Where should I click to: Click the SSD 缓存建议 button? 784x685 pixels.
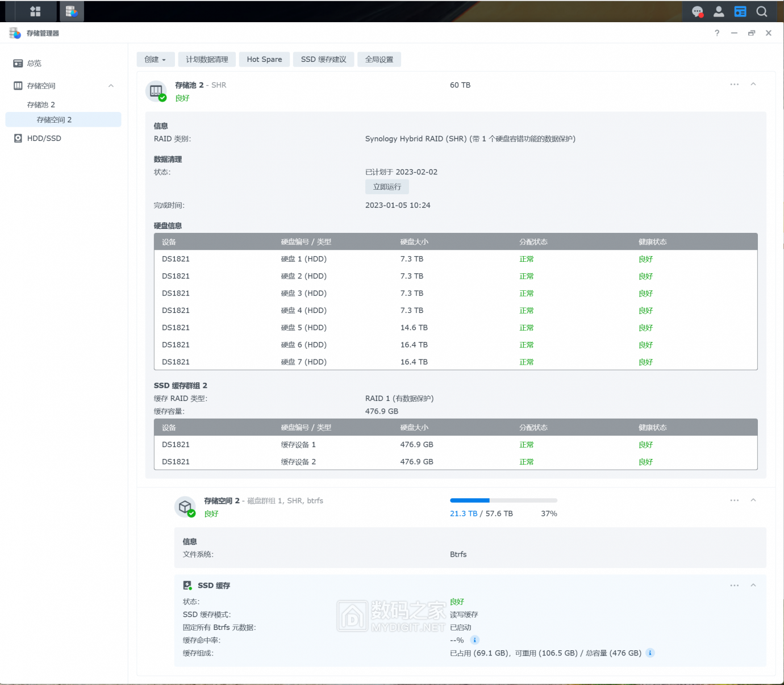point(324,59)
